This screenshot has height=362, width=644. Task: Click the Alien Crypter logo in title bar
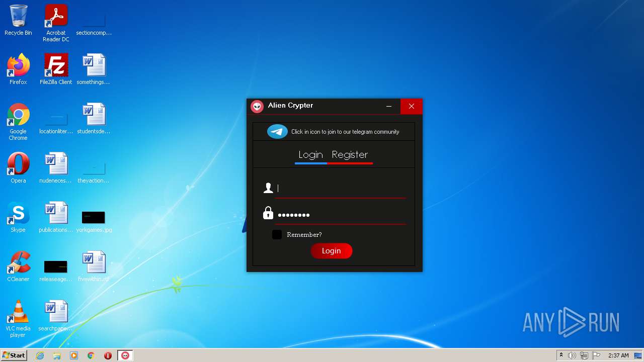pos(257,106)
